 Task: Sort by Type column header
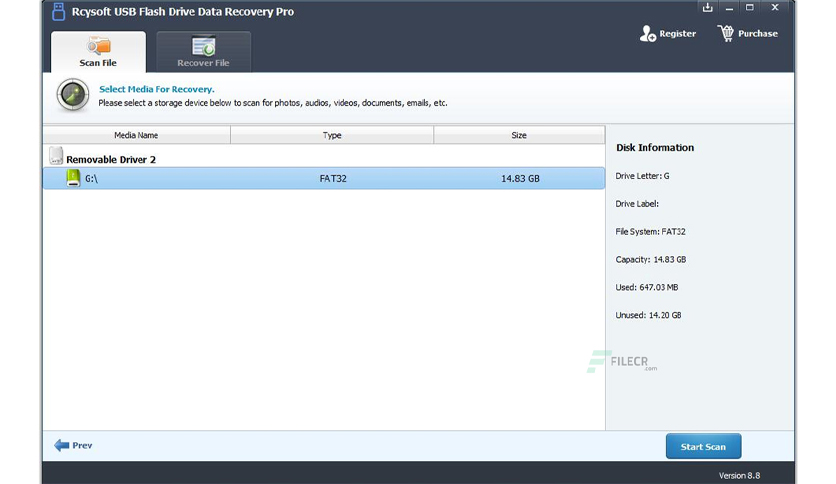coord(332,135)
